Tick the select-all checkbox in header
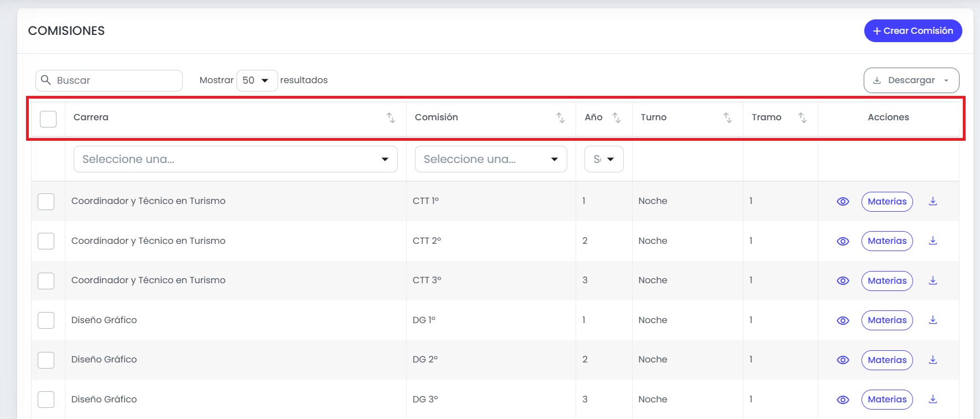The height and width of the screenshot is (419, 980). 48,119
